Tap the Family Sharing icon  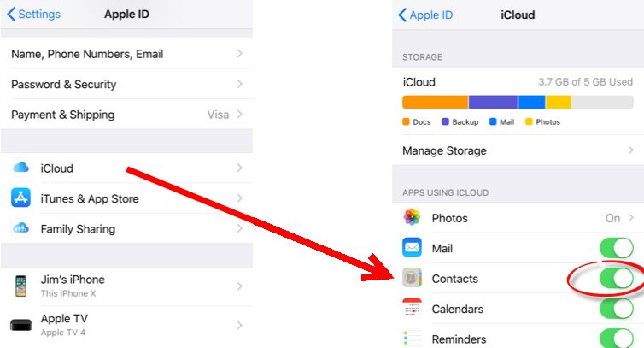point(20,228)
